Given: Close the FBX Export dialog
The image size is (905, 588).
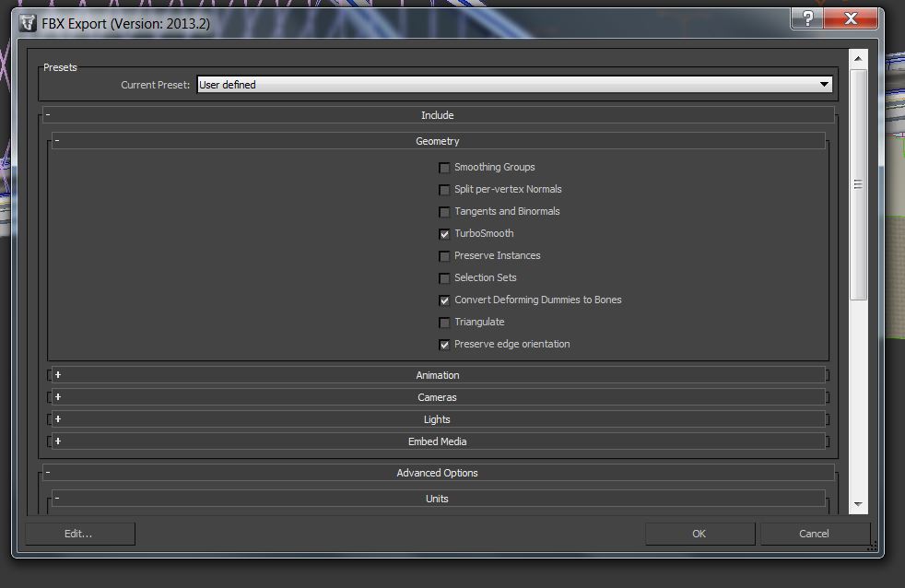Looking at the screenshot, I should (x=851, y=18).
